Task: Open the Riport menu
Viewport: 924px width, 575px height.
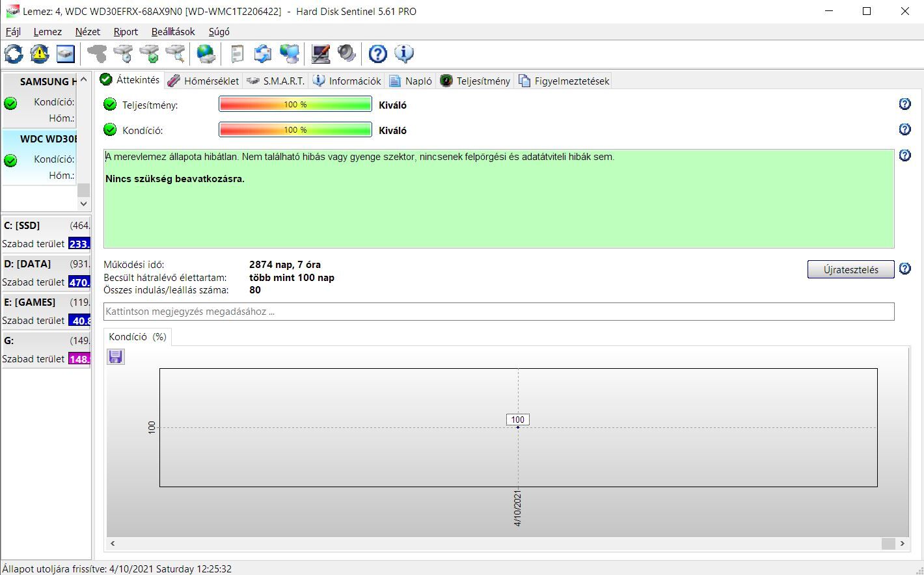Action: coord(126,31)
